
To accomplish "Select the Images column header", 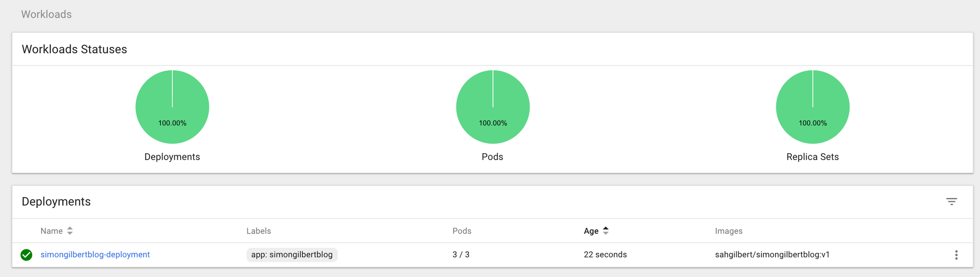I will click(x=729, y=231).
